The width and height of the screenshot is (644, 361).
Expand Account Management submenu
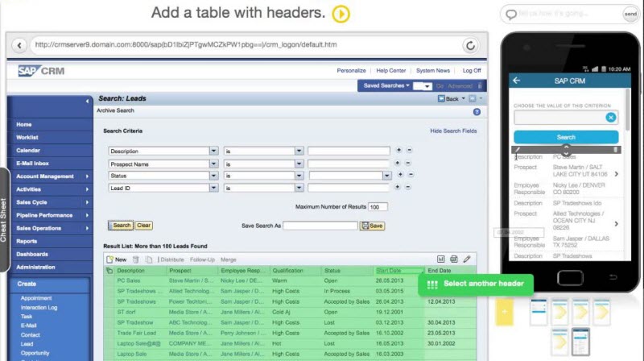pyautogui.click(x=87, y=176)
